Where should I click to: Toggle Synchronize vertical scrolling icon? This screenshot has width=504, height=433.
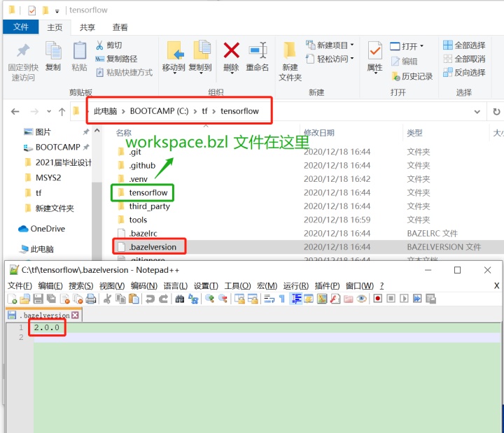point(239,299)
